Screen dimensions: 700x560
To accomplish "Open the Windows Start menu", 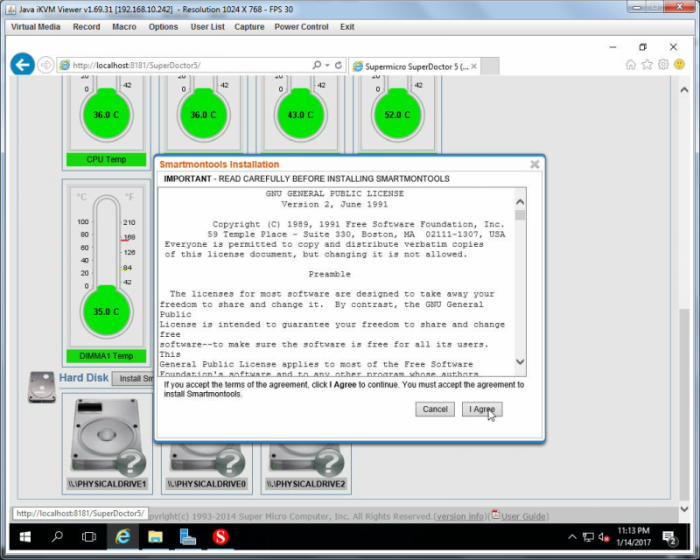I will point(25,537).
